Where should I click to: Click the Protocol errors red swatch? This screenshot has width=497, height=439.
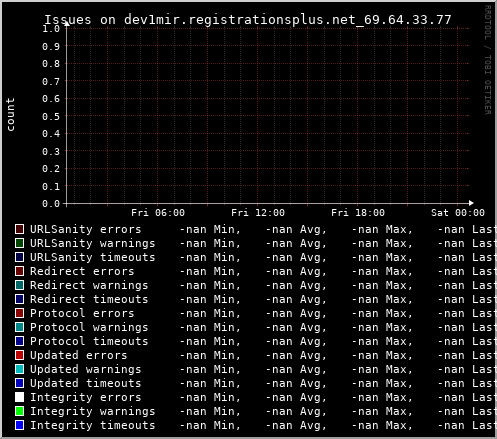pyautogui.click(x=19, y=313)
